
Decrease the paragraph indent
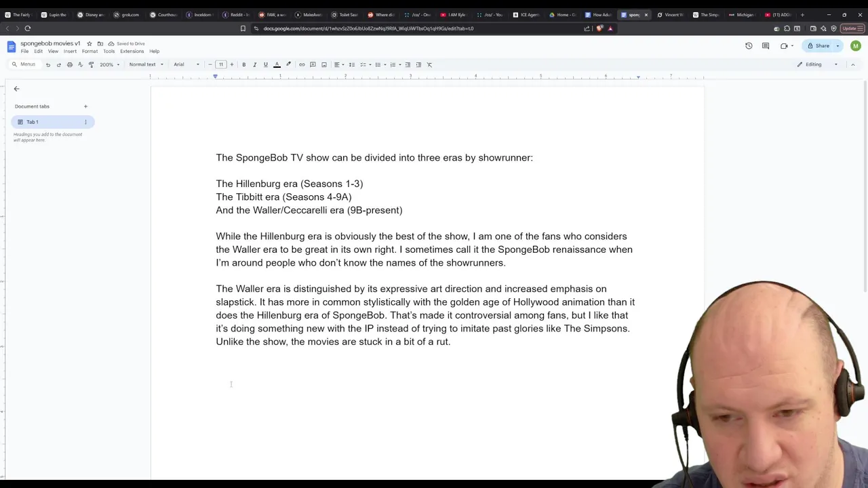408,64
